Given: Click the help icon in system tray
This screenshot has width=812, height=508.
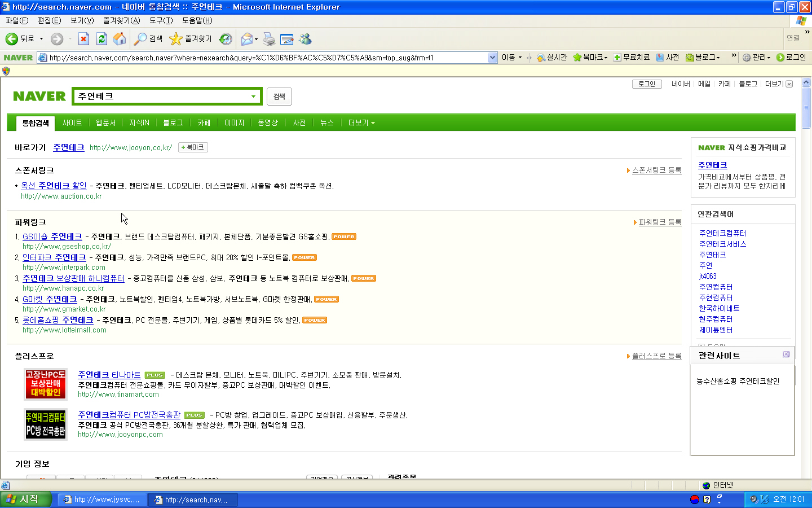Looking at the screenshot, I should (707, 500).
